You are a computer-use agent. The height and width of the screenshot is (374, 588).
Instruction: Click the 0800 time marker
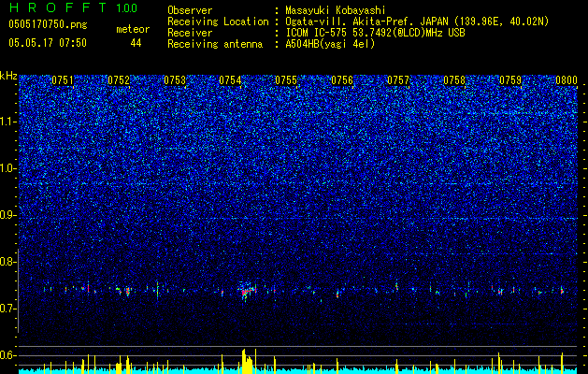pos(566,80)
